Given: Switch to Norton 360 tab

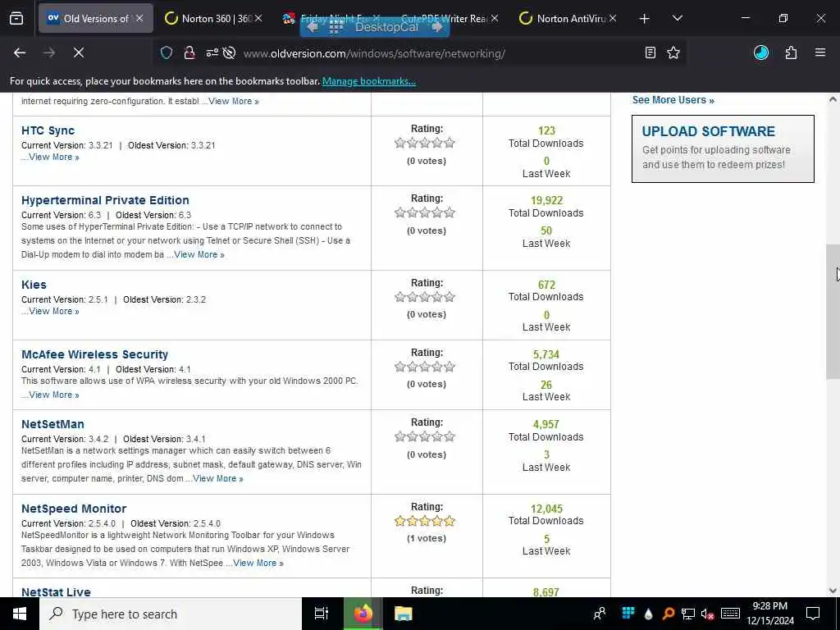Looking at the screenshot, I should click(214, 18).
